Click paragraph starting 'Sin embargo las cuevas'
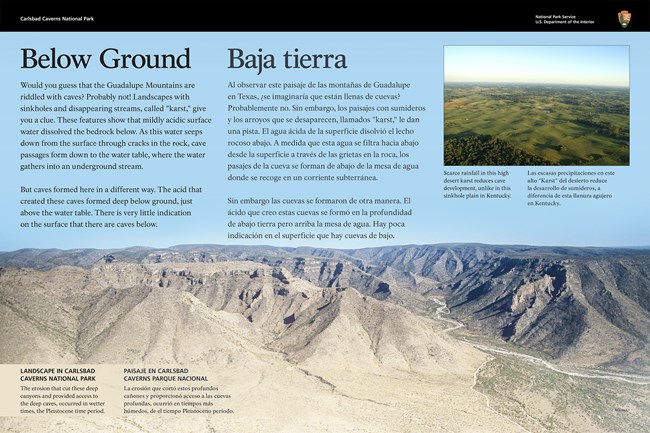This screenshot has width=650, height=433. point(320,218)
